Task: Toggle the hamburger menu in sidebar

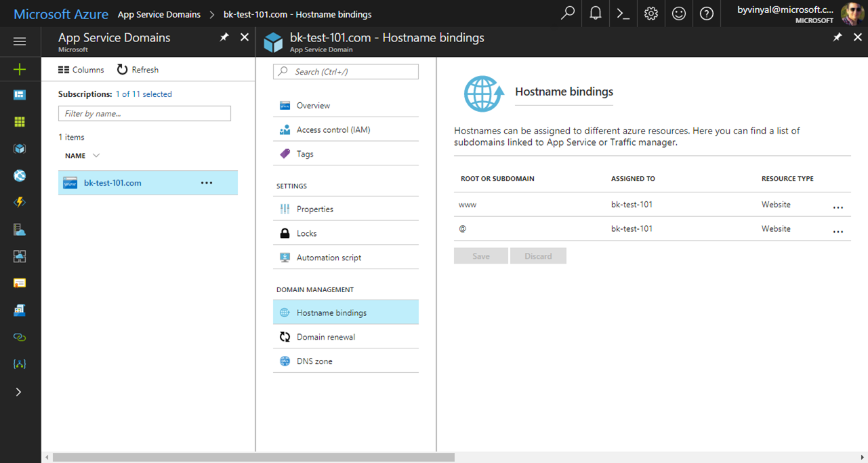Action: (20, 42)
